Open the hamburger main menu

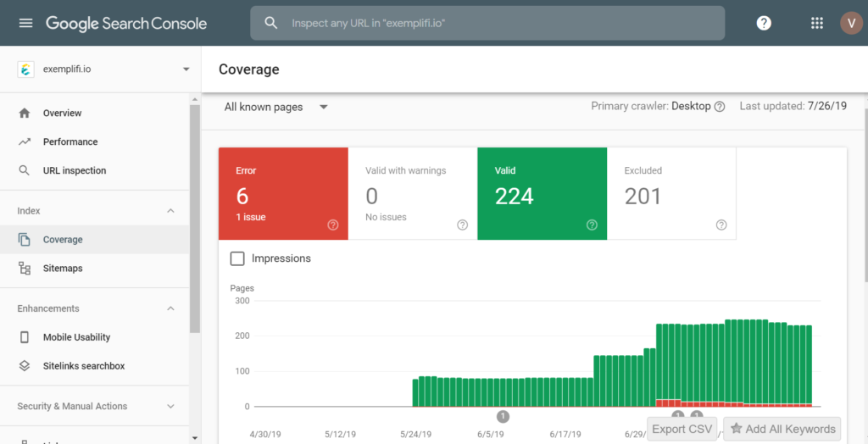[25, 23]
